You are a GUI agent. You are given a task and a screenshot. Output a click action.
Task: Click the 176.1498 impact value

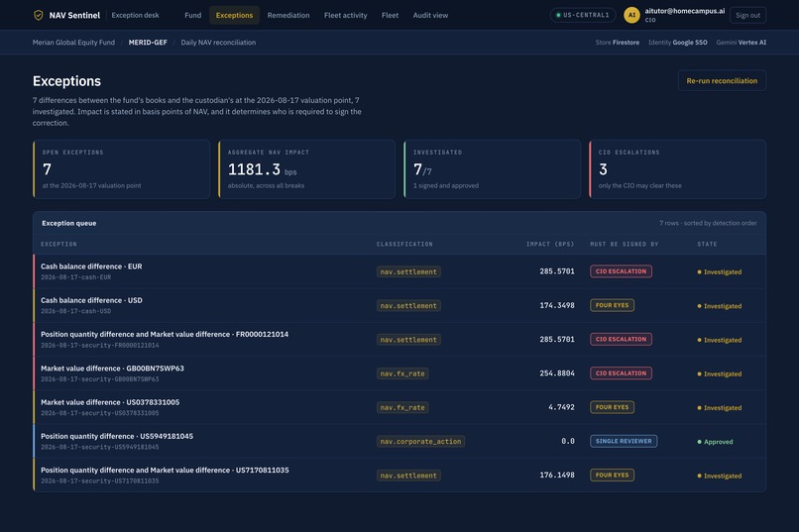557,475
